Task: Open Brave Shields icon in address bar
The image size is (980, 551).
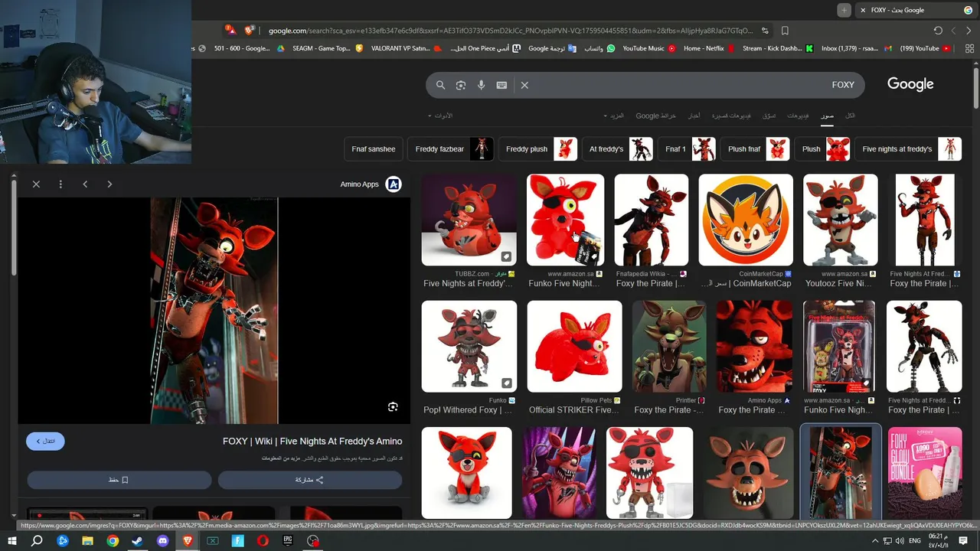Action: point(249,31)
